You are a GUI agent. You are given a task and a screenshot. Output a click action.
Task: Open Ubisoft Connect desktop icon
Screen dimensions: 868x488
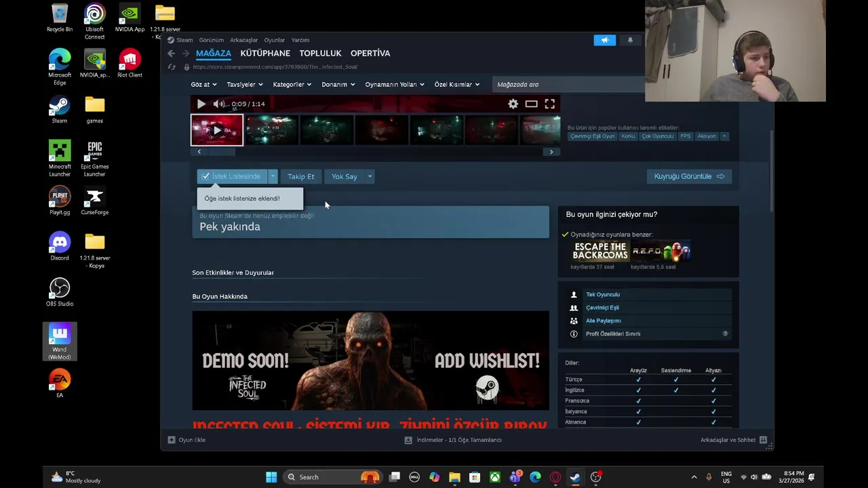(95, 22)
